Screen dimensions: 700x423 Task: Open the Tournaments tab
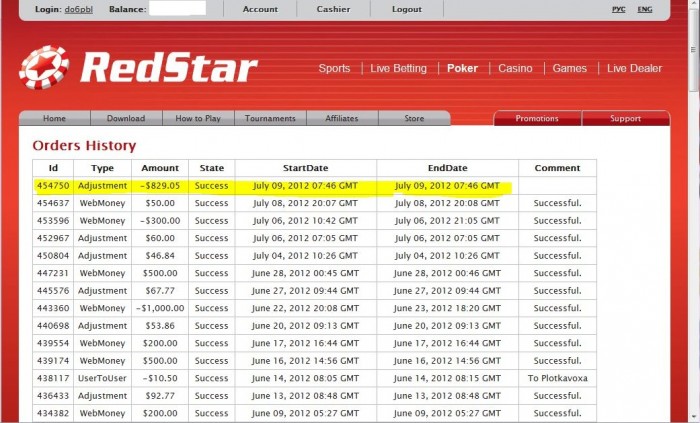click(x=270, y=118)
